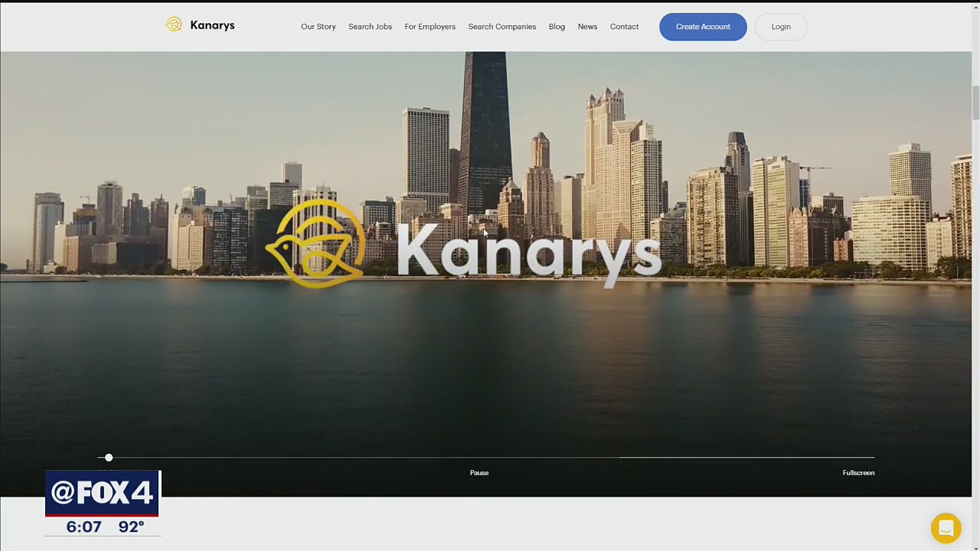Go to Search Jobs
Viewport: 980px width, 551px height.
(x=370, y=27)
